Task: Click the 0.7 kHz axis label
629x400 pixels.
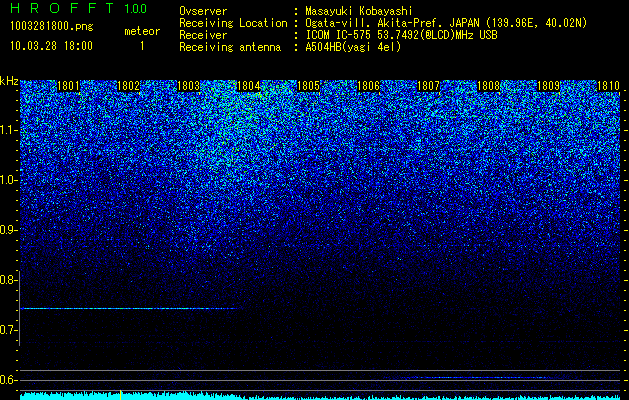Action: [x=8, y=330]
